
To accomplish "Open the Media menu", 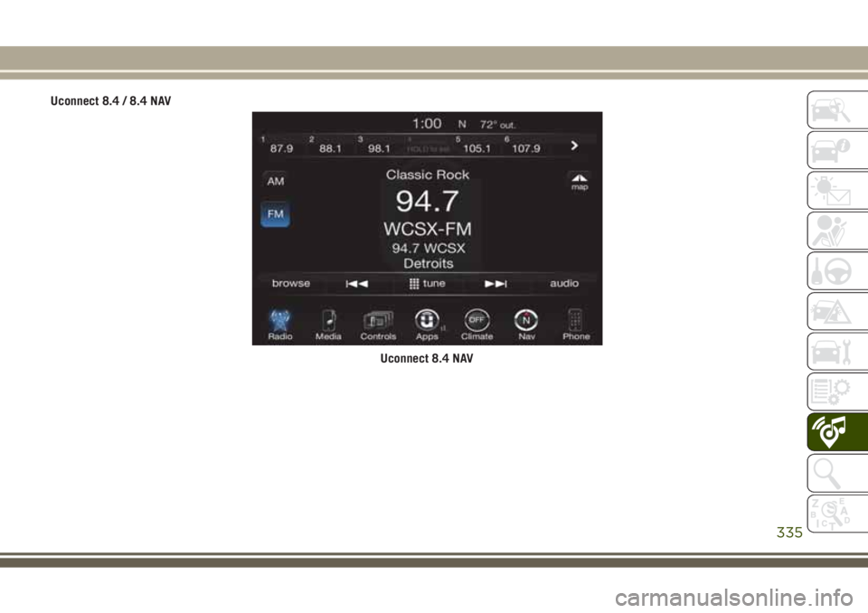I will [328, 325].
